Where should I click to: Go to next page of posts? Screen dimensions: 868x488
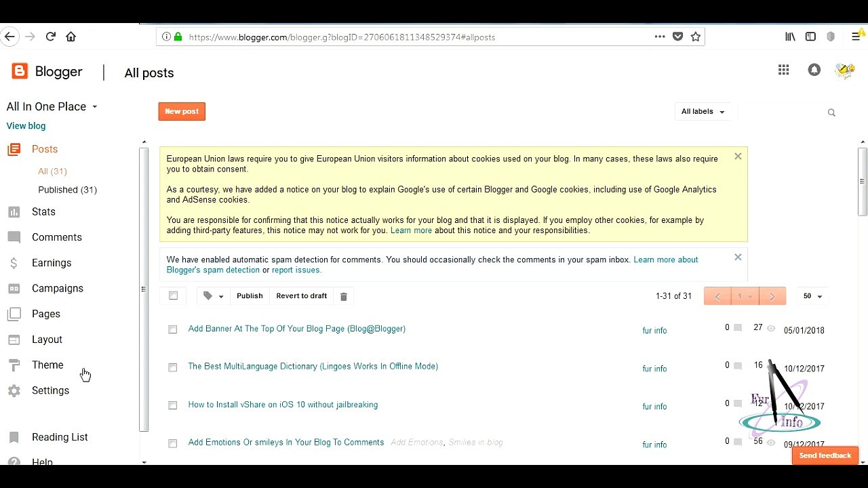pos(772,296)
